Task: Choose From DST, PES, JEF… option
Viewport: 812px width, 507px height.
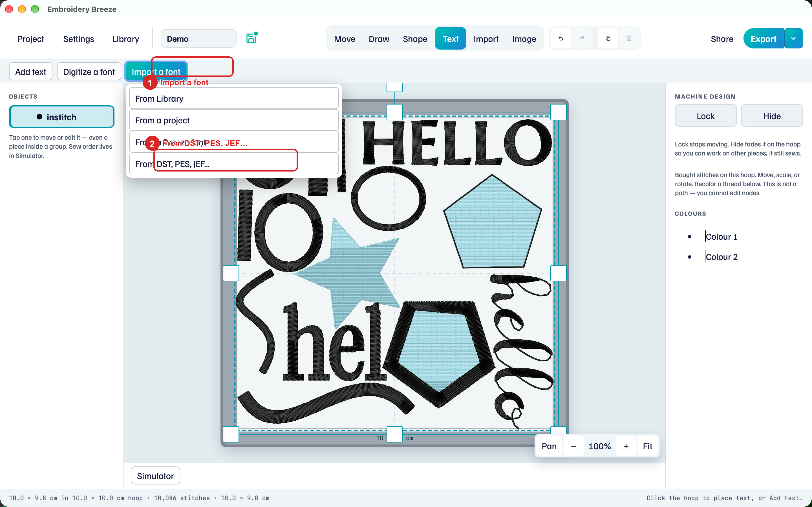Action: point(233,164)
